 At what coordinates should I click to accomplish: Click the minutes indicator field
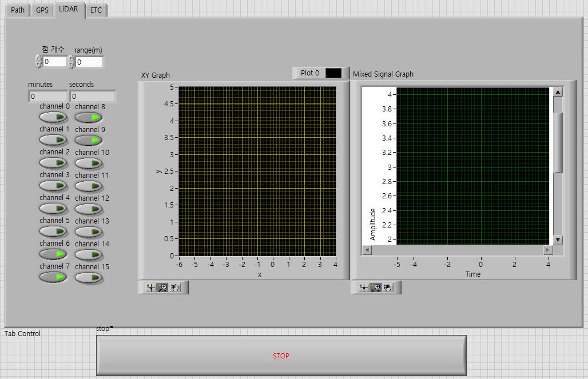pos(47,97)
